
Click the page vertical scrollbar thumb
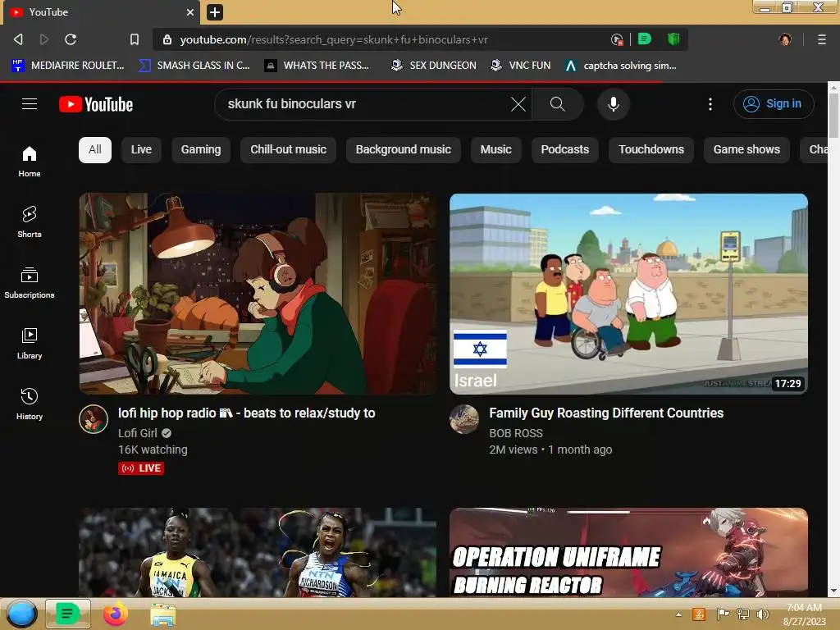[x=833, y=115]
